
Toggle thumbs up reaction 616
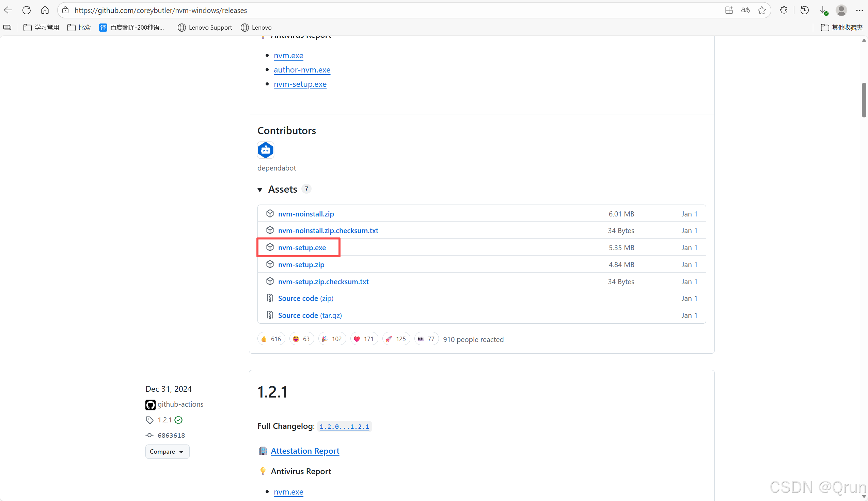point(271,339)
